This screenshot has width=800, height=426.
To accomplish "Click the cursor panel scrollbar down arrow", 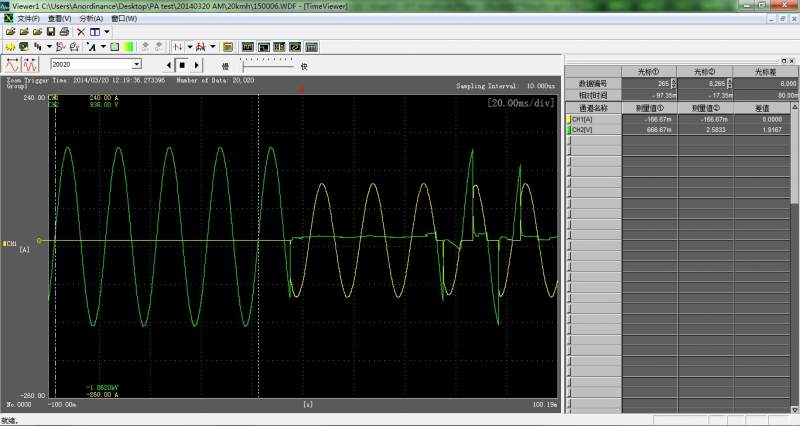I will click(794, 409).
